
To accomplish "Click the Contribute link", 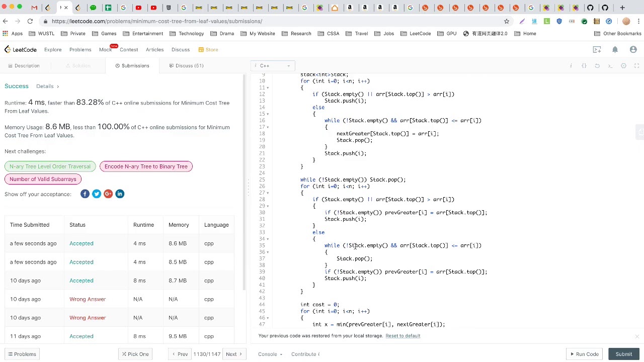I will click(x=305, y=354).
